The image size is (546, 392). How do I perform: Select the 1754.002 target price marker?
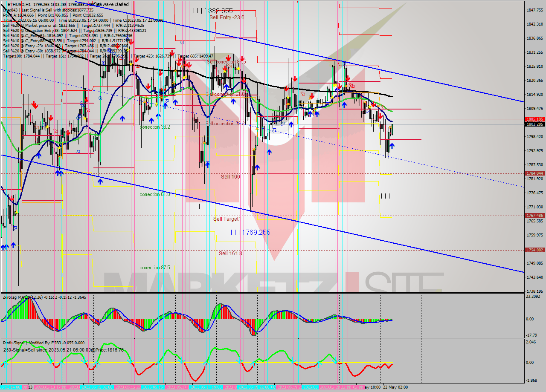click(534, 250)
